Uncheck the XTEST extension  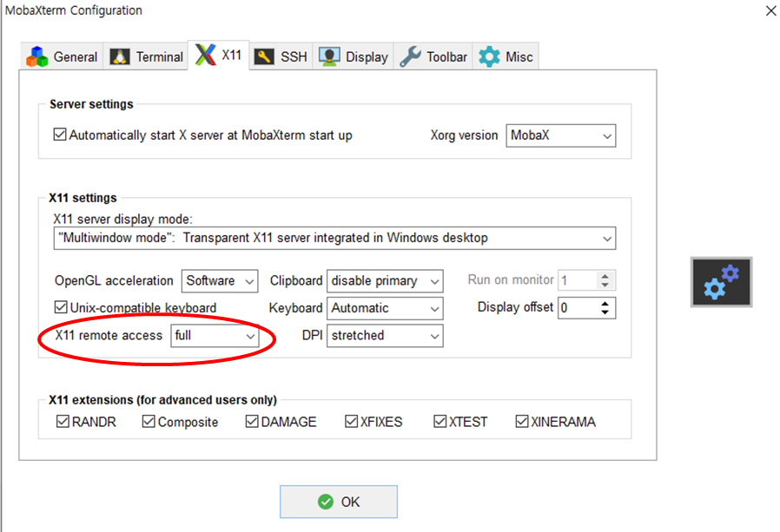pos(440,422)
